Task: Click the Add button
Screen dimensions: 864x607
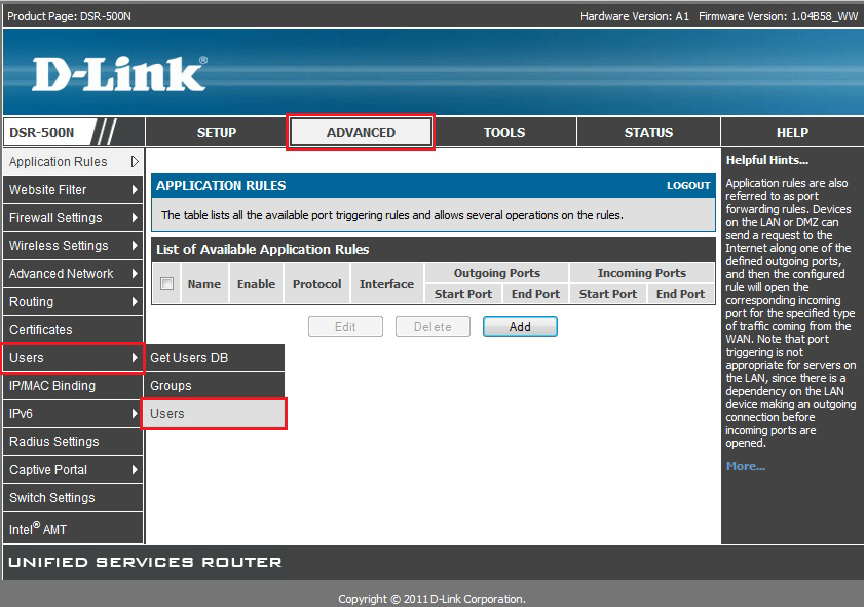Action: [x=520, y=327]
